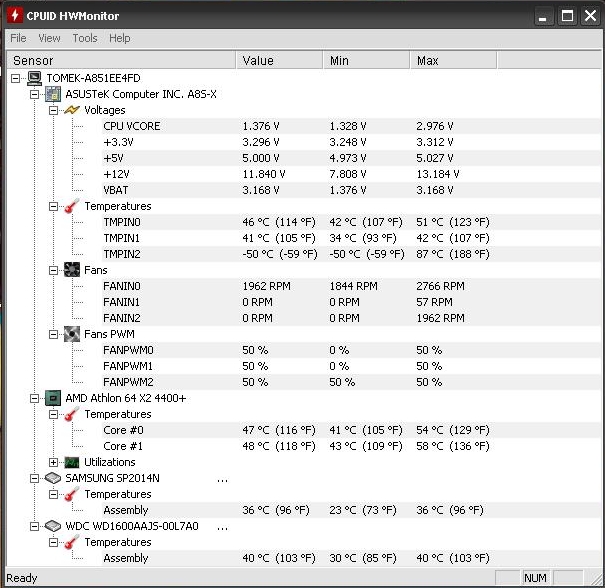Click the Sensor column header
This screenshot has width=605, height=588.
pos(121,61)
